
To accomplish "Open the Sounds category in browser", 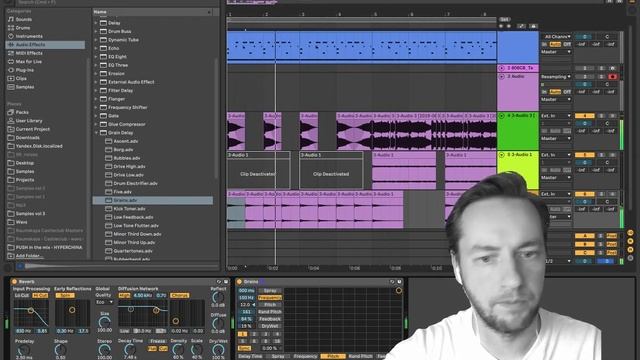I will point(24,19).
